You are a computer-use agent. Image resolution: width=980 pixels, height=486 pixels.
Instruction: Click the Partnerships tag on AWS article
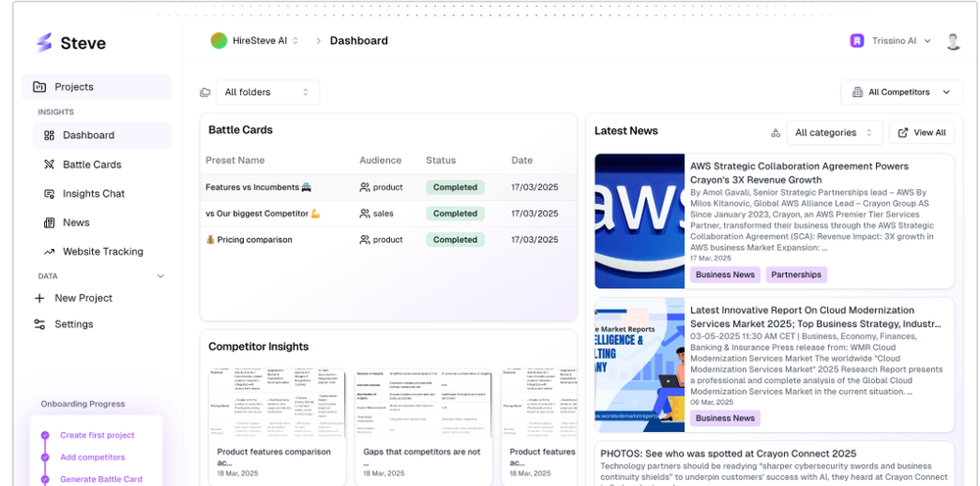796,275
